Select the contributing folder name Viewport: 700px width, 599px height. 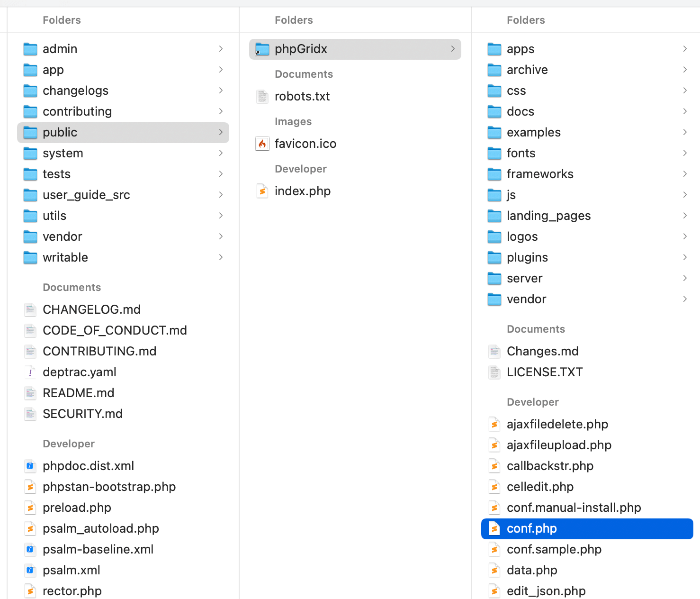click(x=77, y=111)
